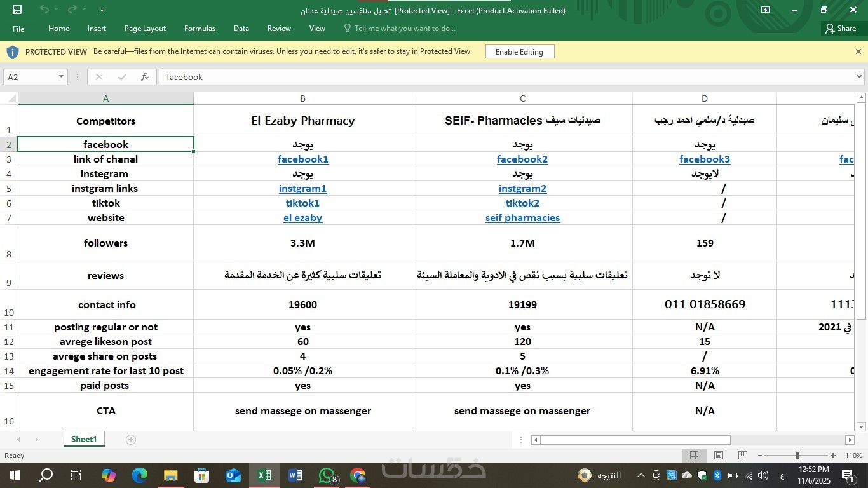Select the cell containing 3.3M
Screen dimensions: 868x488
point(302,243)
